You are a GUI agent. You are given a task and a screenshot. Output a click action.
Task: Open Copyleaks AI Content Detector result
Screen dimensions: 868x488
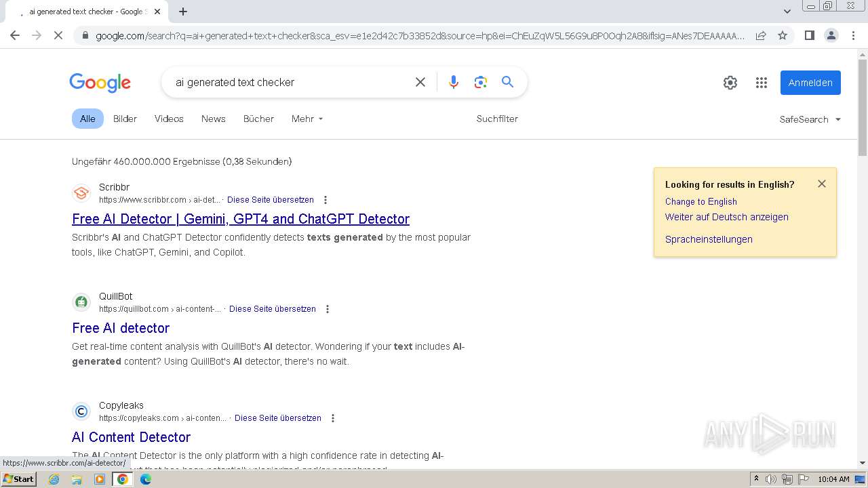click(x=131, y=437)
